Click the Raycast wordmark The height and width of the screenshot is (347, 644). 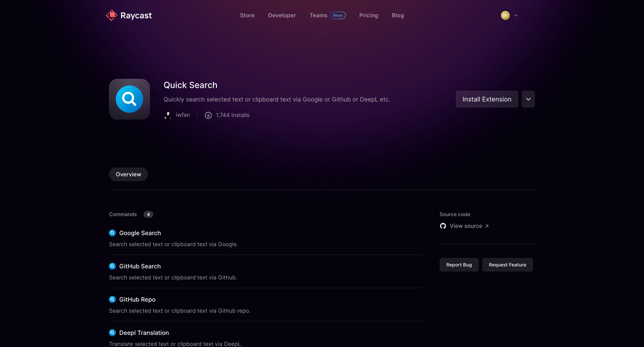tap(136, 15)
